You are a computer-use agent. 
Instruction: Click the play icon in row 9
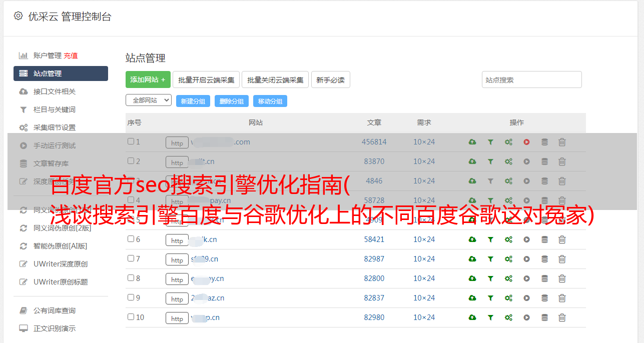(526, 298)
